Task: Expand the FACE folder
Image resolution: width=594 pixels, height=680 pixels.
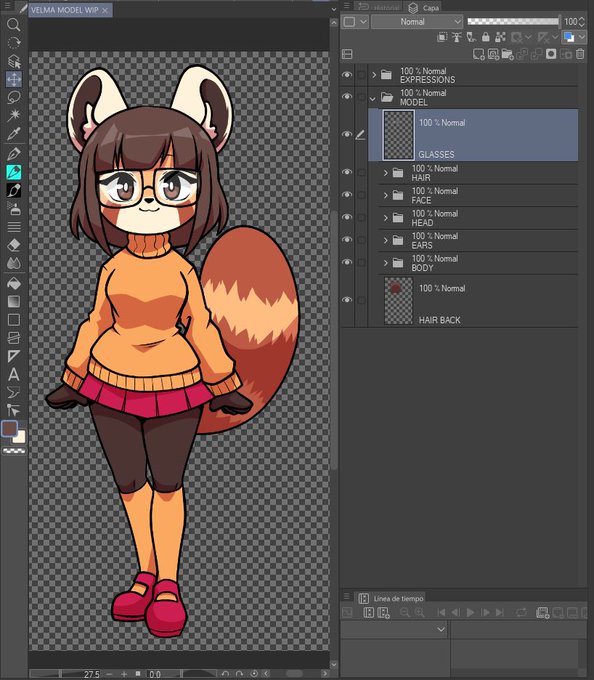Action: 385,196
